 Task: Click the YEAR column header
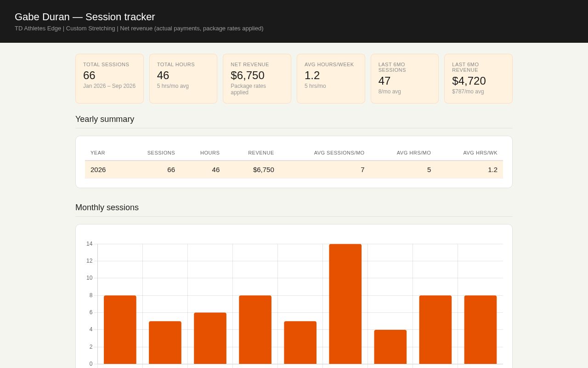coord(98,153)
